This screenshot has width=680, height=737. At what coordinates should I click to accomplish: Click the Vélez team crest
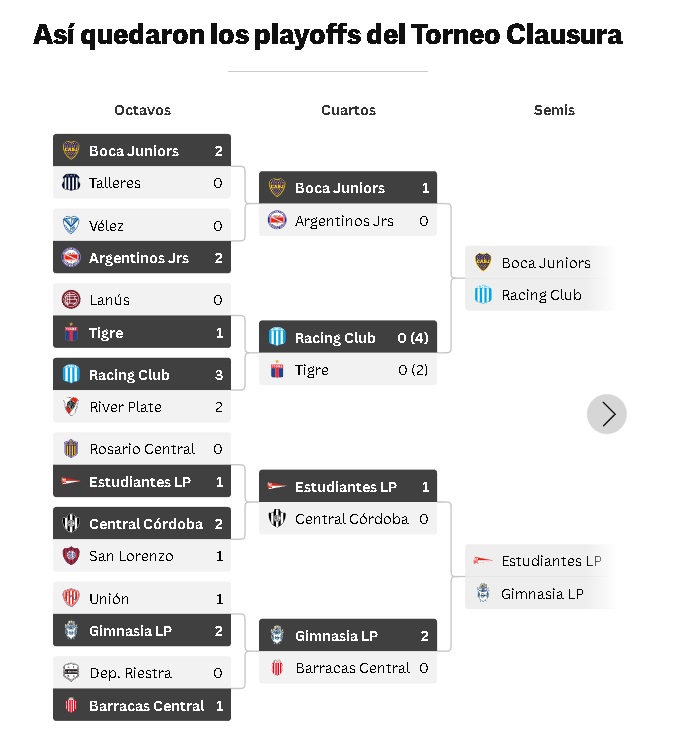point(71,226)
